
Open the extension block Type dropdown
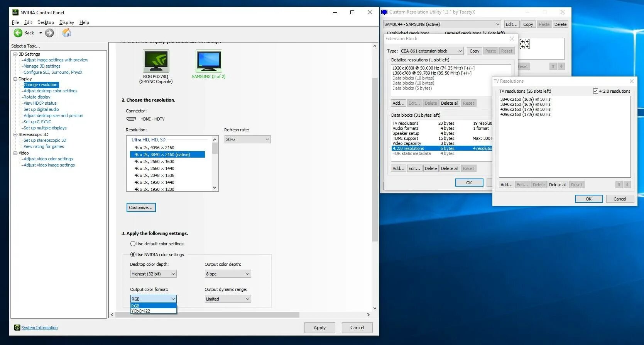(x=431, y=51)
